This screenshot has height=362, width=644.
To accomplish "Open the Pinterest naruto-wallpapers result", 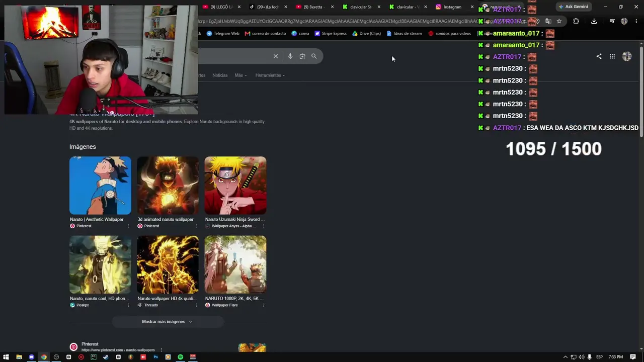I will pos(112,347).
